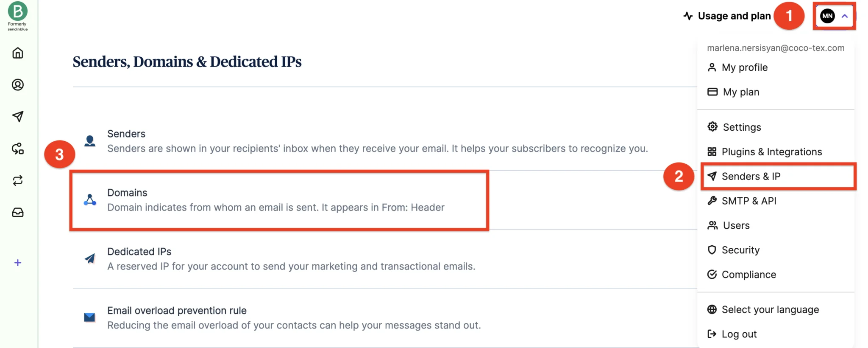868x348 pixels.
Task: Open Usage and plan
Action: (x=727, y=16)
